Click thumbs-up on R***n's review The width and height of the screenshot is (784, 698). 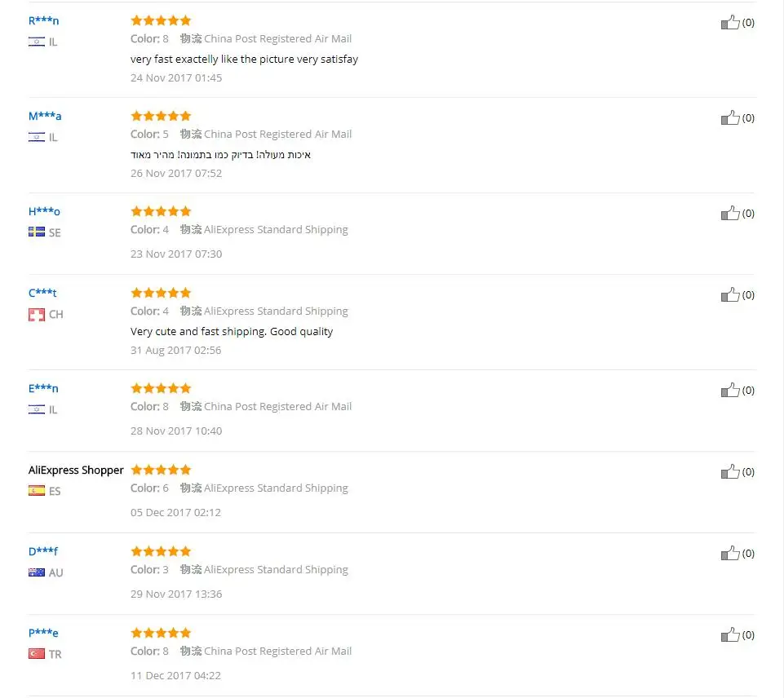[x=730, y=23]
